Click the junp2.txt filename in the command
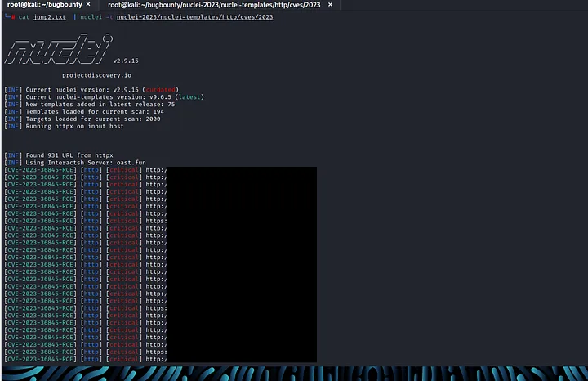Screen dimensions: 588x381 49,17
